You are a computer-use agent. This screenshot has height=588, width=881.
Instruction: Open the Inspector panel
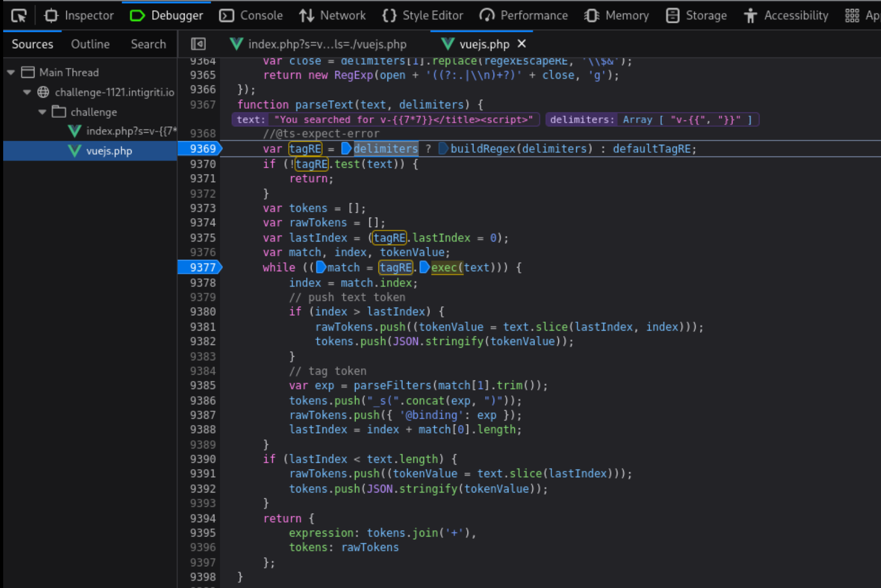coord(79,15)
